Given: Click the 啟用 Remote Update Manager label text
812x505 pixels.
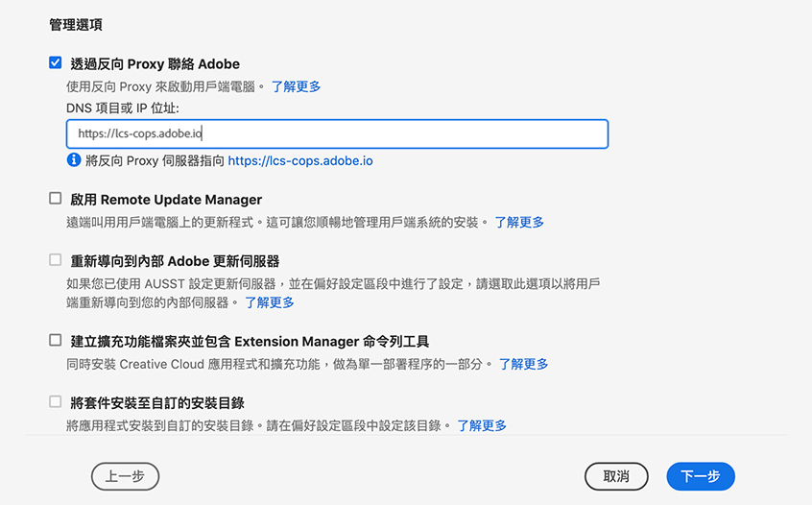Looking at the screenshot, I should coord(166,200).
